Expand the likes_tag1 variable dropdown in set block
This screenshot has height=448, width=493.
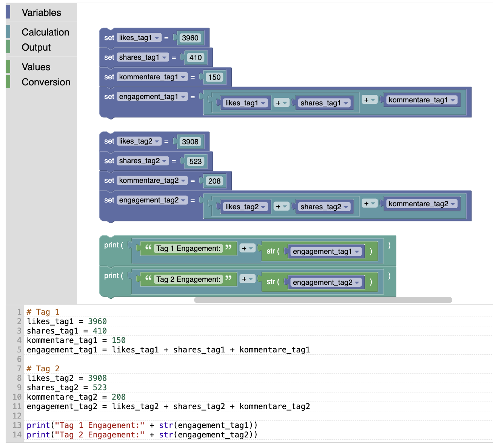coord(157,38)
